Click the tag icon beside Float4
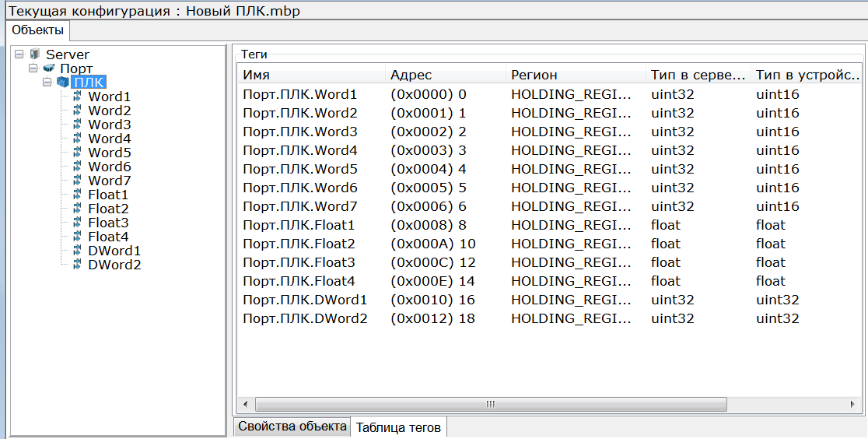This screenshot has width=868, height=439. (x=77, y=237)
